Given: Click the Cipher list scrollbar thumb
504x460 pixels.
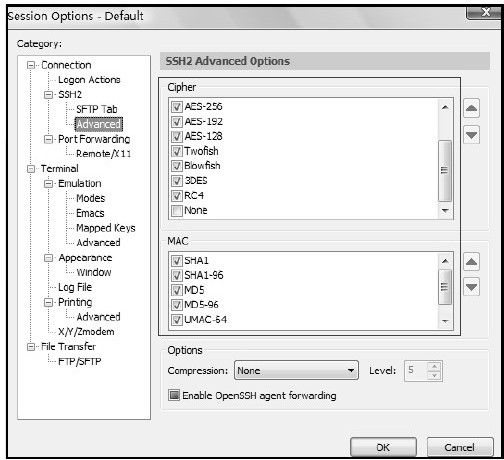Looking at the screenshot, I should click(445, 171).
